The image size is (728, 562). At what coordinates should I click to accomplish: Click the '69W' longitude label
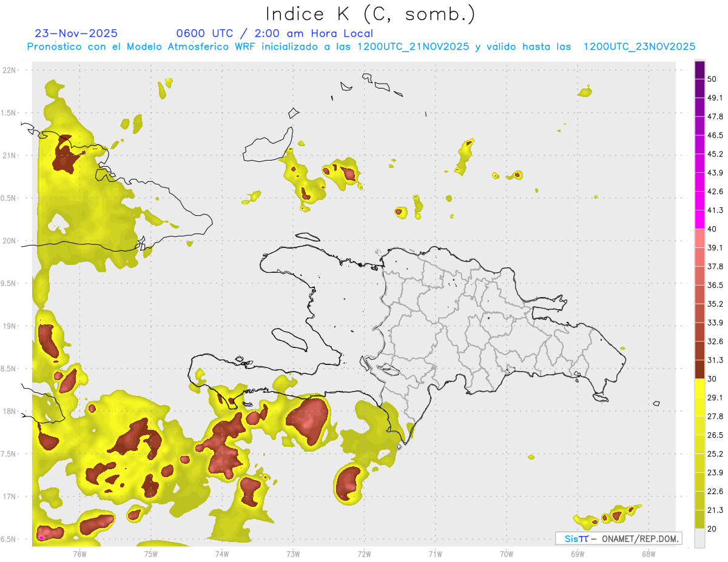pos(578,554)
